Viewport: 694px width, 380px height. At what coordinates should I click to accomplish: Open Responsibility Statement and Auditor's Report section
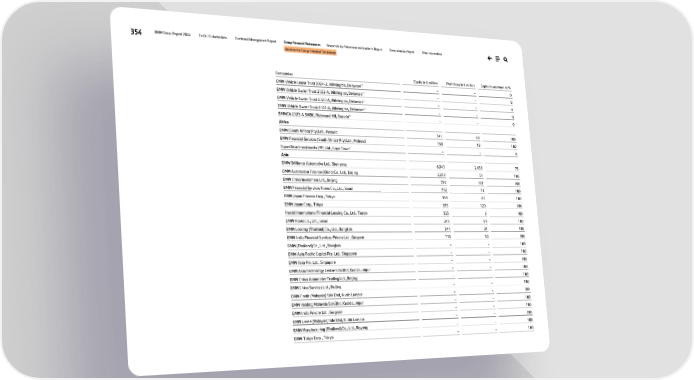click(x=354, y=47)
